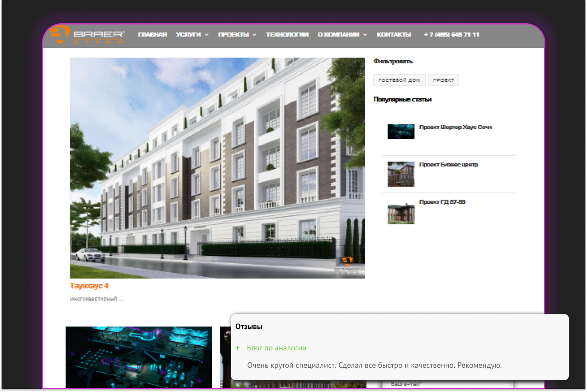Open the Проект Бизнес центр thumbnail
587x392 pixels.
click(x=401, y=174)
